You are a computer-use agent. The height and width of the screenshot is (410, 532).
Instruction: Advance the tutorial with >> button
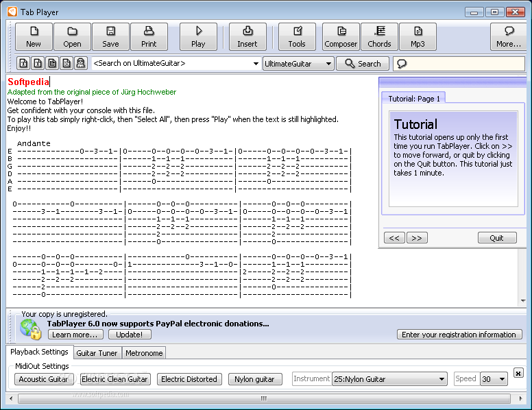(417, 238)
